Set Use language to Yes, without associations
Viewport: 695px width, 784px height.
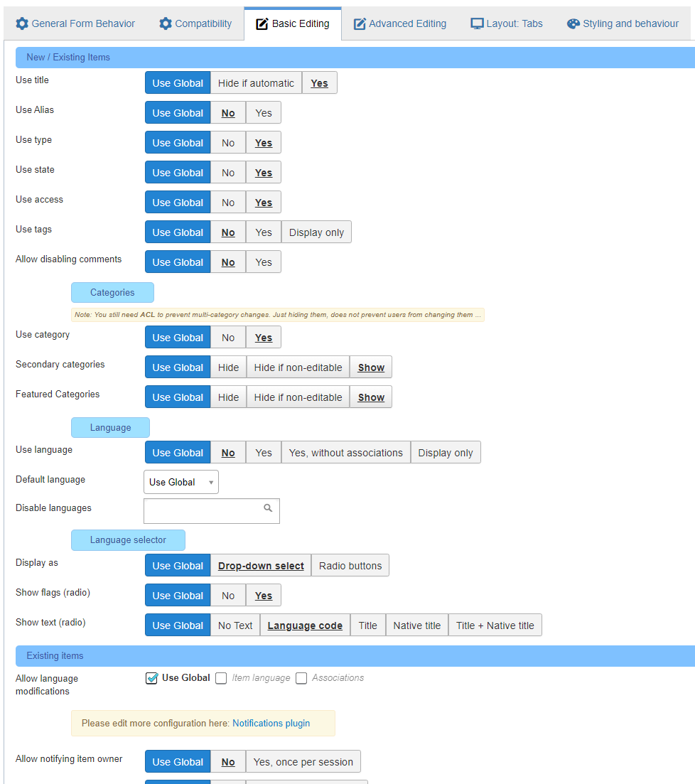pos(346,453)
